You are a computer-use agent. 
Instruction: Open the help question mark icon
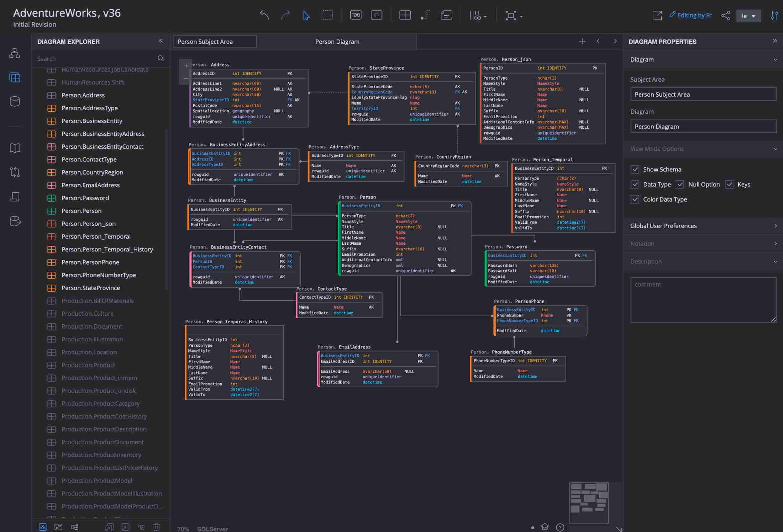tap(560, 527)
